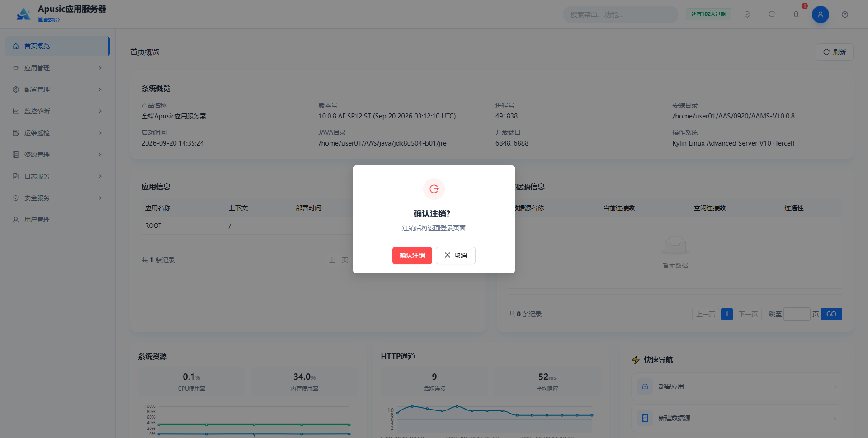Click the 用户管理 person icon

pos(16,220)
